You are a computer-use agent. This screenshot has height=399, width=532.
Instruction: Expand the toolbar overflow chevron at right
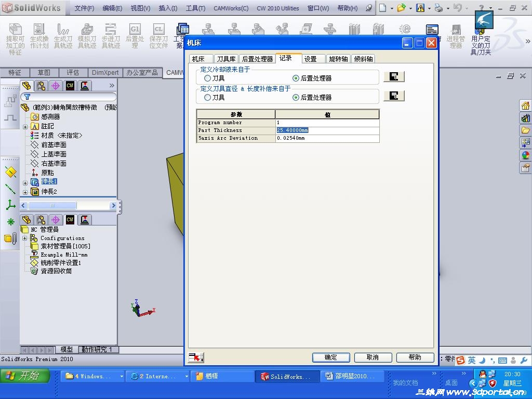pyautogui.click(x=528, y=42)
